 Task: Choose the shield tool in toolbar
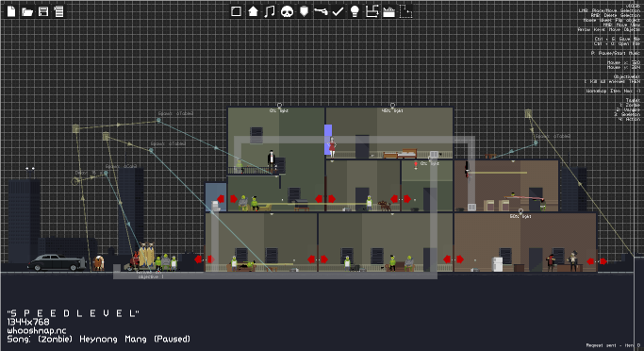coord(304,11)
